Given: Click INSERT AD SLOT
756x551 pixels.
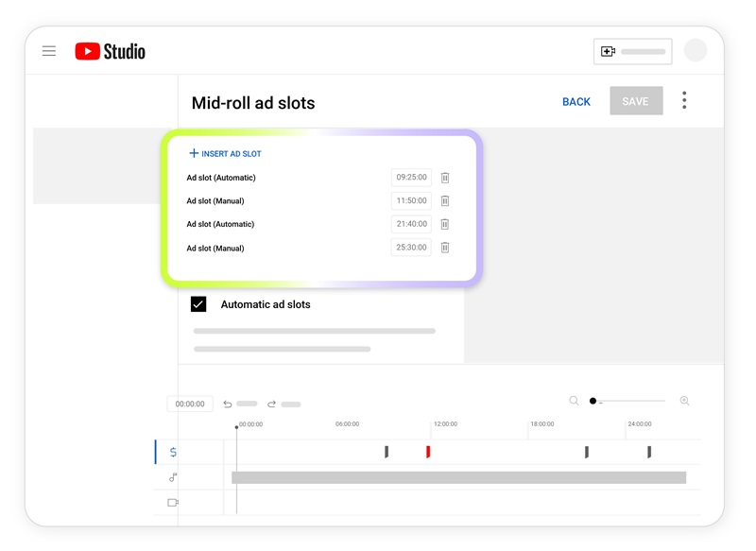Looking at the screenshot, I should pyautogui.click(x=227, y=152).
